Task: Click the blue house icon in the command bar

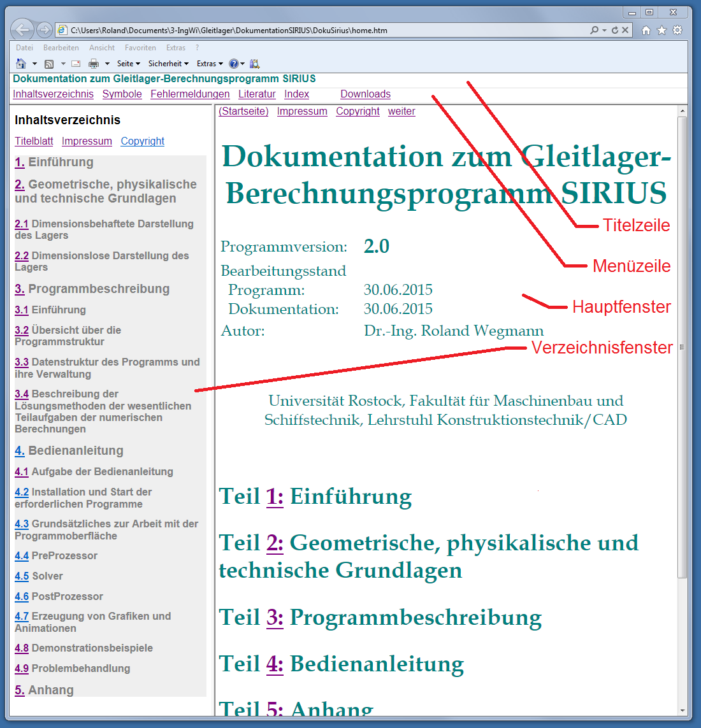Action: [22, 64]
